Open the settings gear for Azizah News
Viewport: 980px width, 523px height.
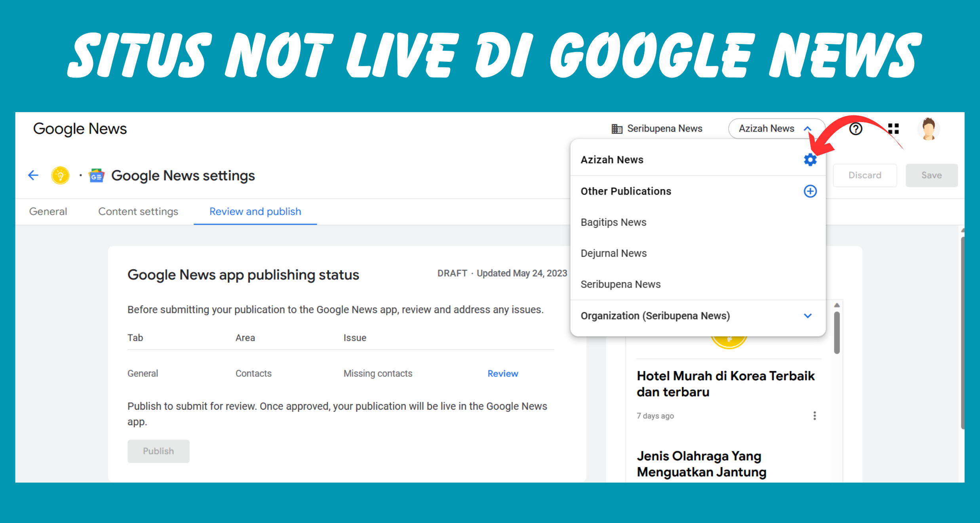tap(810, 160)
